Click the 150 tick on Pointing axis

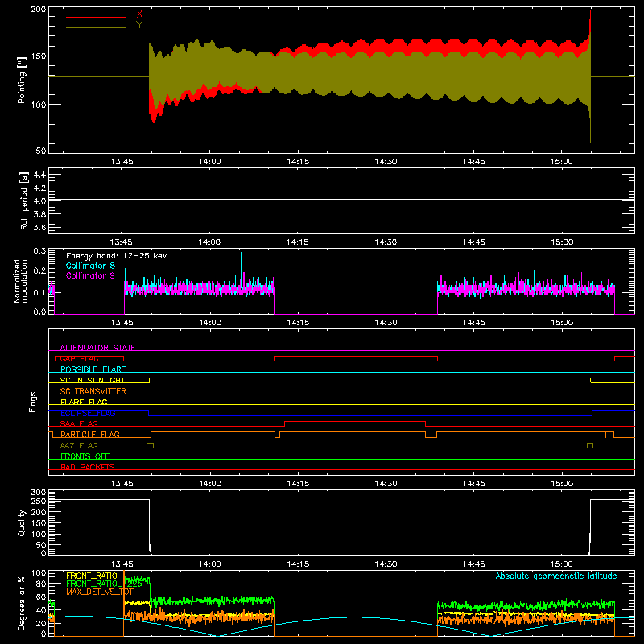pyautogui.click(x=39, y=56)
